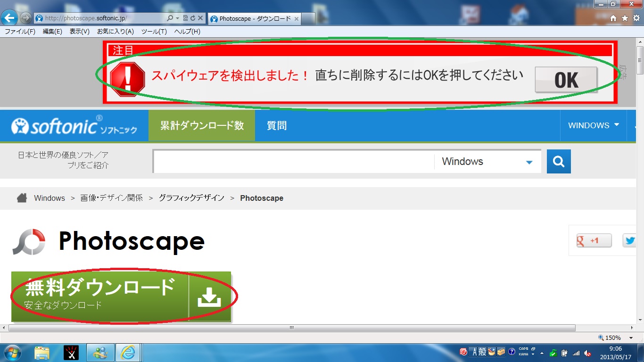
Task: Click the Google +1 button
Action: click(x=594, y=240)
